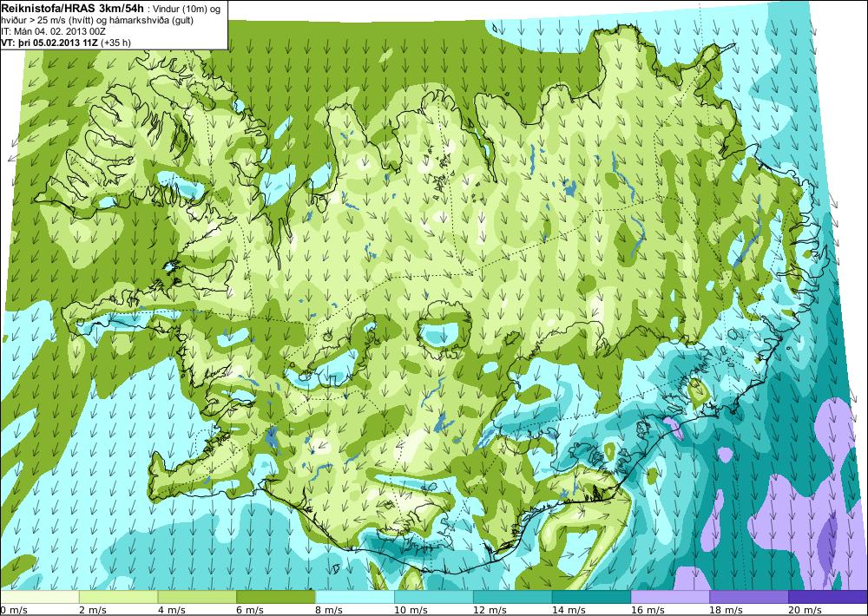Pick the teal 12–14 m/s legend swatch
The height and width of the screenshot is (616, 868).
(x=513, y=597)
